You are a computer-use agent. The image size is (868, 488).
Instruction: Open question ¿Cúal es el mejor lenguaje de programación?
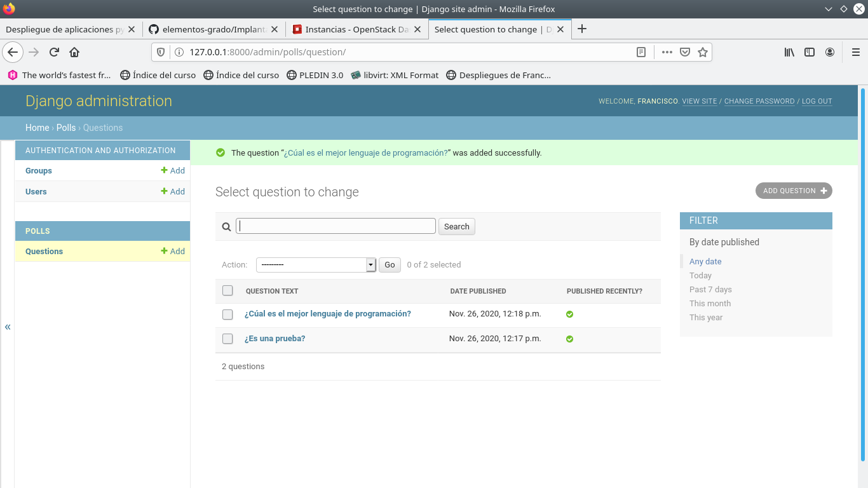click(x=328, y=314)
